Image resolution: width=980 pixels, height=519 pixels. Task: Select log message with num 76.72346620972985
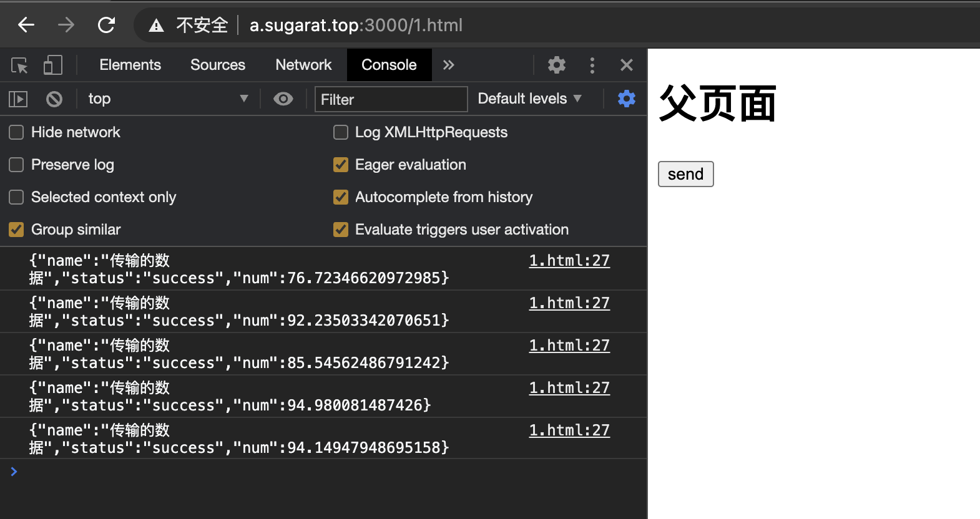coord(239,269)
